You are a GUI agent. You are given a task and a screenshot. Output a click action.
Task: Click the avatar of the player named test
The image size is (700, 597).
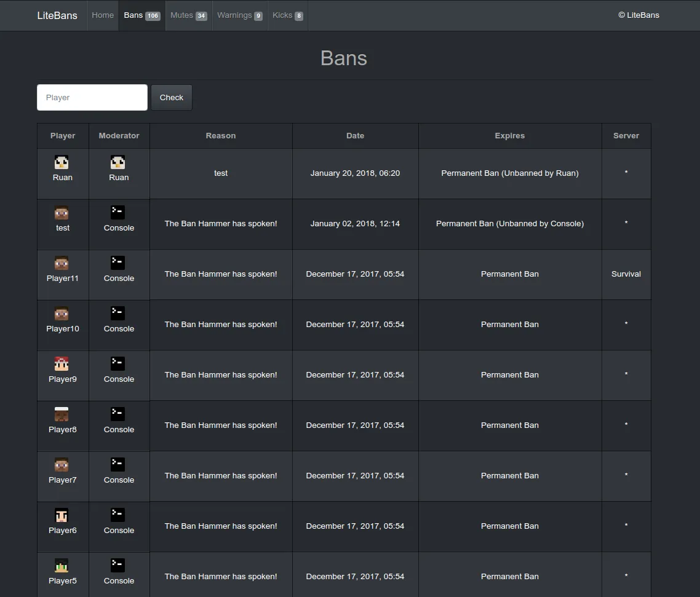click(62, 213)
